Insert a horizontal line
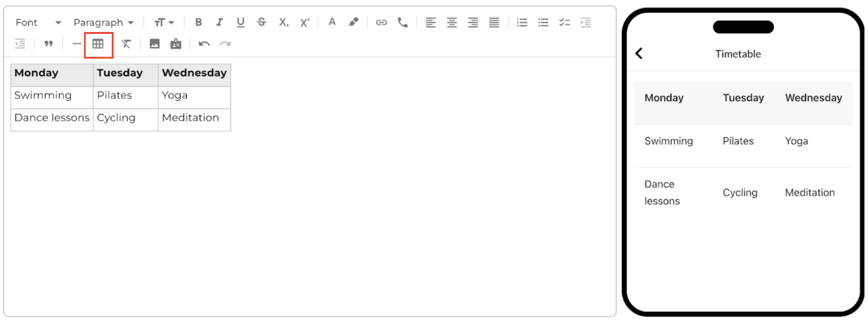Screen dimensions: 868x320 77,44
